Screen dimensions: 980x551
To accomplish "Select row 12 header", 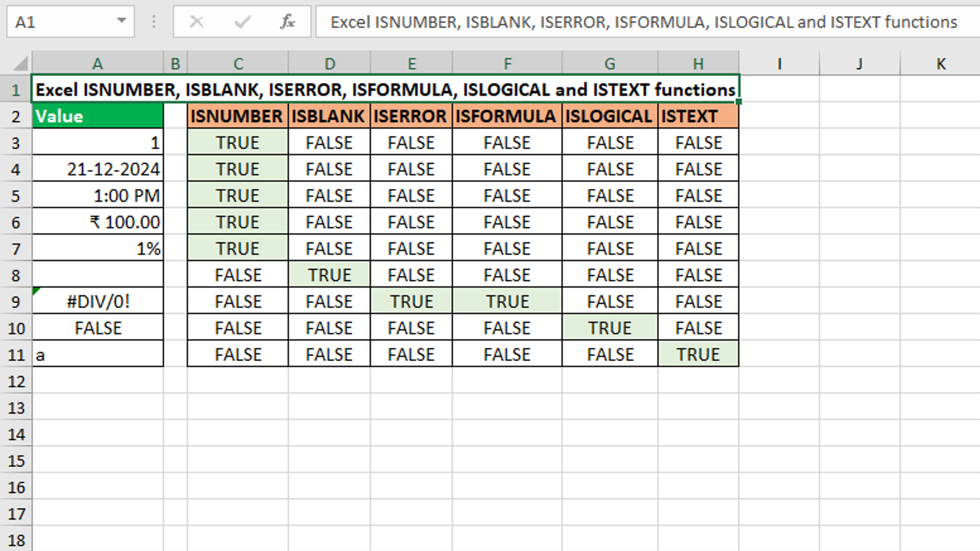I will [16, 381].
